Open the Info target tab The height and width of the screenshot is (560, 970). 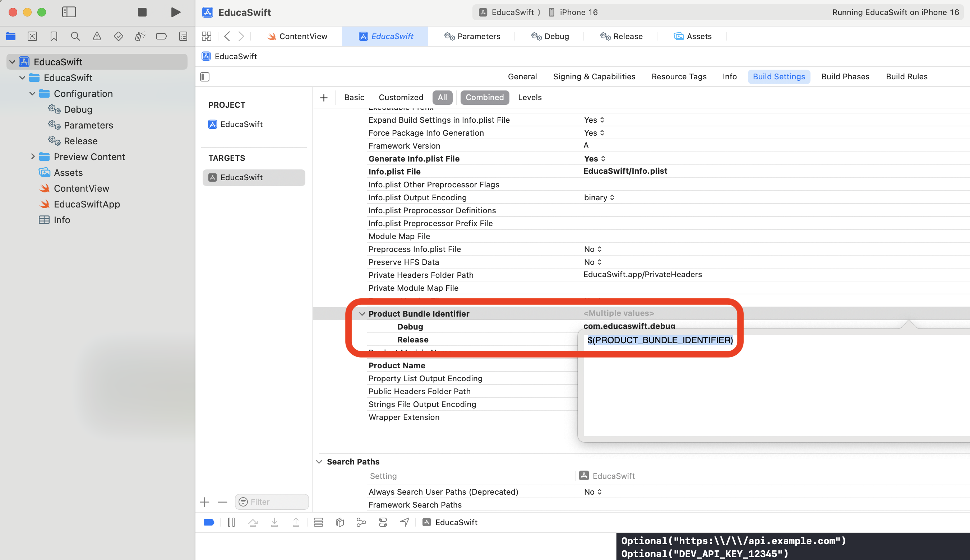[x=729, y=76]
